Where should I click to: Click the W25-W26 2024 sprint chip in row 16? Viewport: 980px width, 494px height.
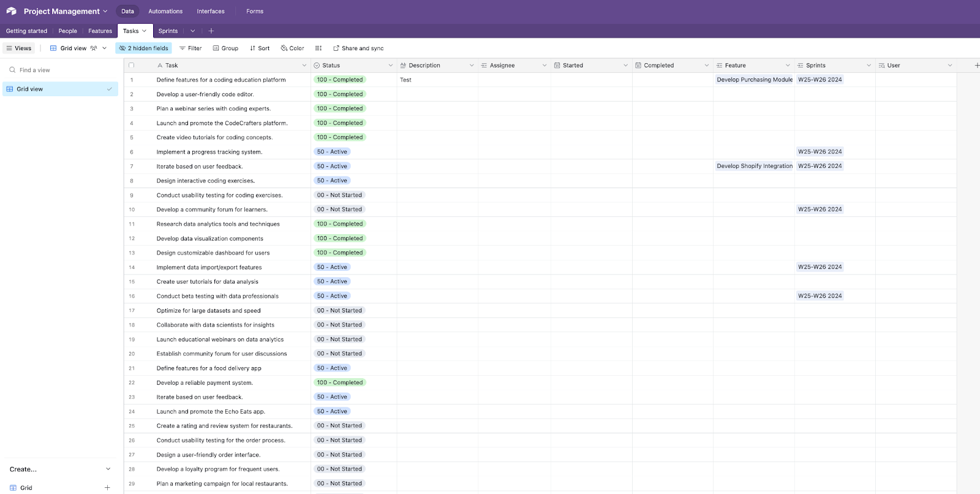click(x=820, y=296)
